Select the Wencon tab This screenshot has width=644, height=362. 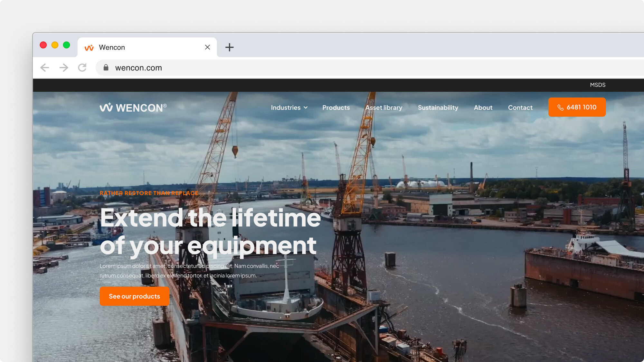[147, 47]
